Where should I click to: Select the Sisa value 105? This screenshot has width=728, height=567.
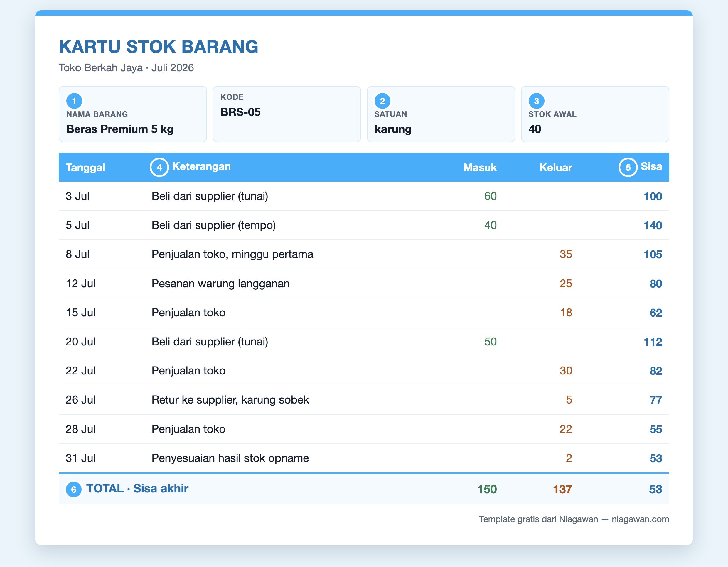(x=653, y=254)
